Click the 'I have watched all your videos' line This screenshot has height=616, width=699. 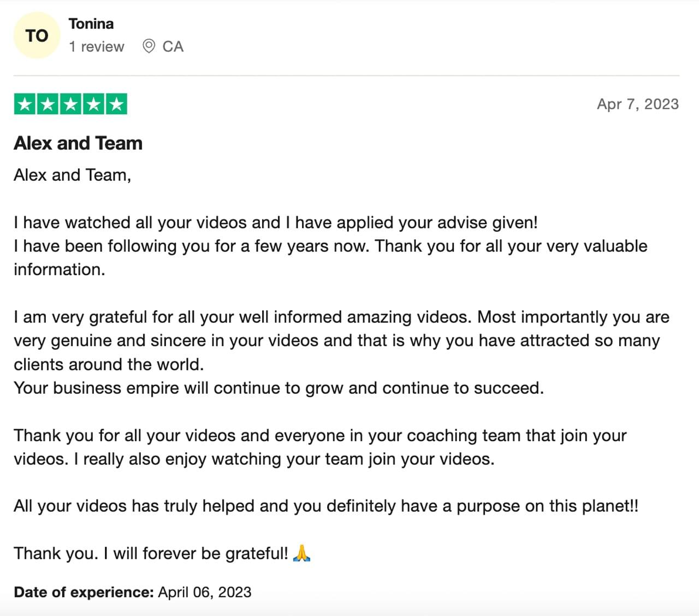click(x=276, y=222)
